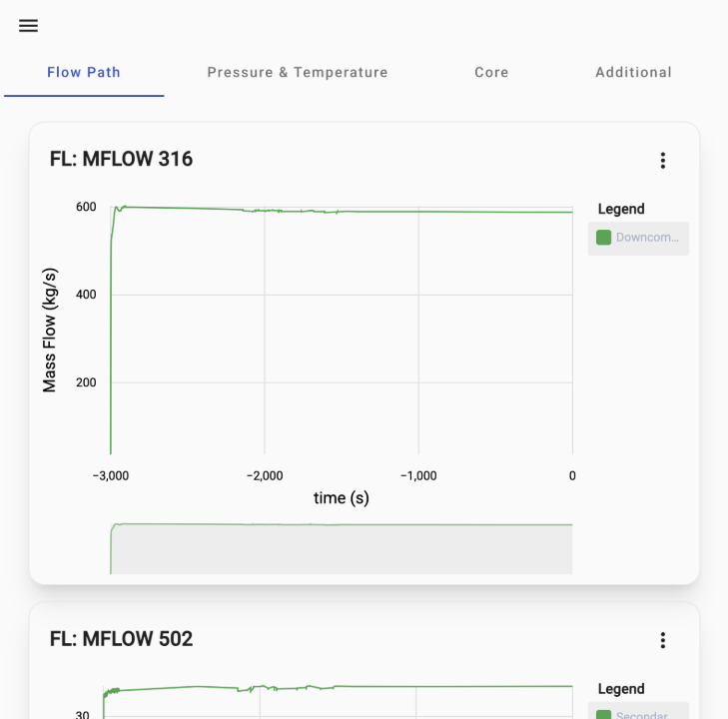Open the MFLOW 316 card options menu
The image size is (728, 719).
click(662, 161)
